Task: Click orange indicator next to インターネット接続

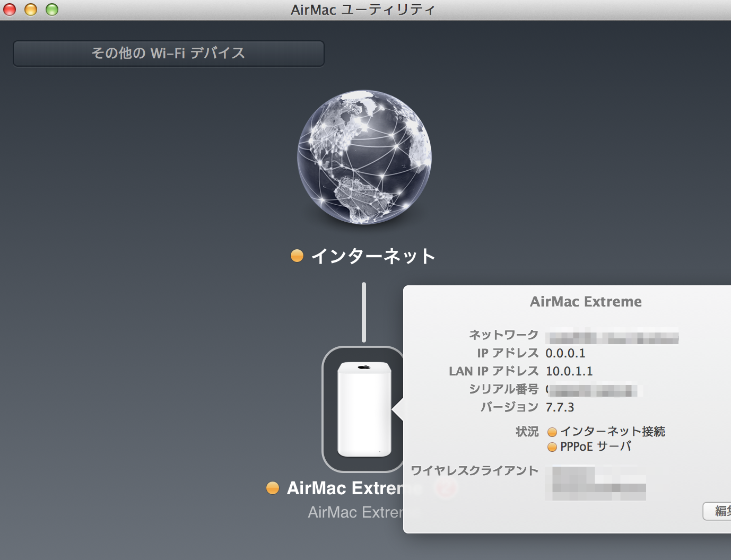Action: (x=552, y=432)
